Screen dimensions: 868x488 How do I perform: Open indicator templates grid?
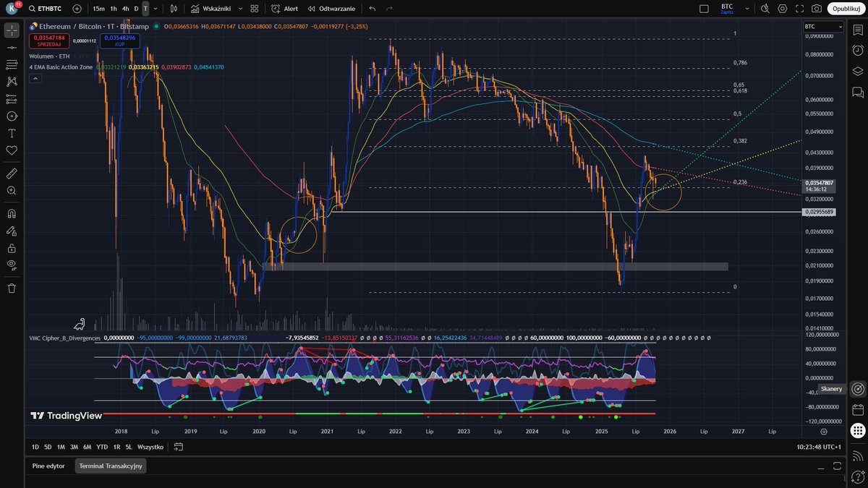pyautogui.click(x=254, y=9)
